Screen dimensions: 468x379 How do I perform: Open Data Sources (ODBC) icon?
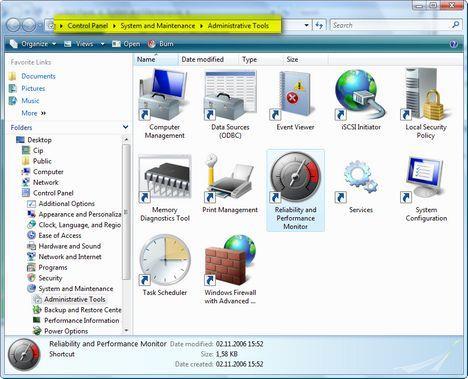pos(230,95)
